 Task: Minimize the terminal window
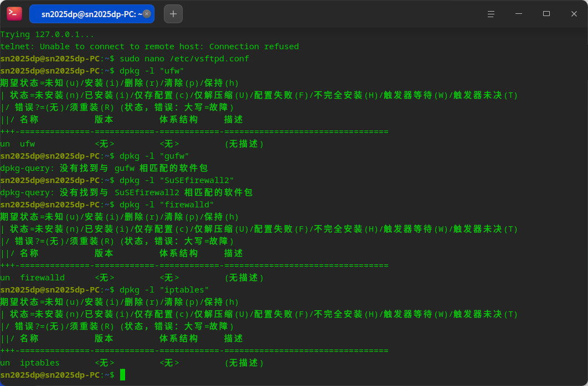pyautogui.click(x=519, y=14)
